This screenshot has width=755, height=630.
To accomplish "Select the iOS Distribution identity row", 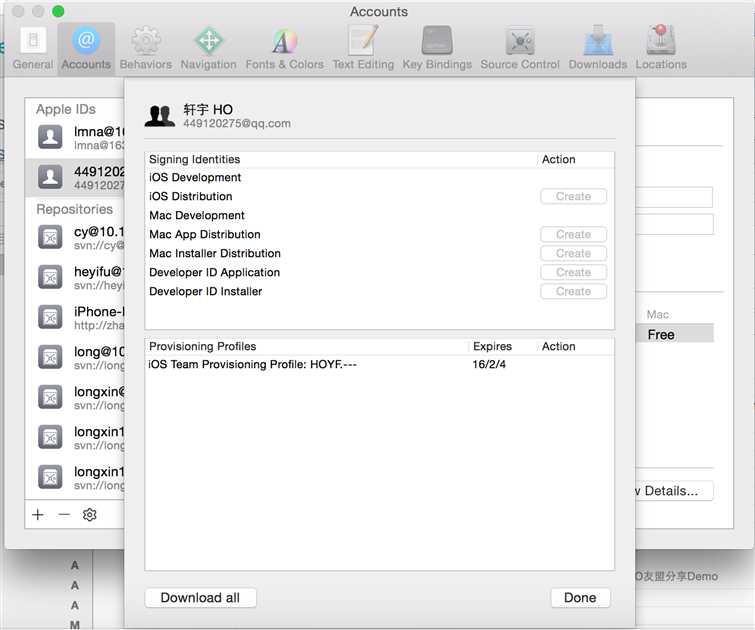I will [379, 197].
